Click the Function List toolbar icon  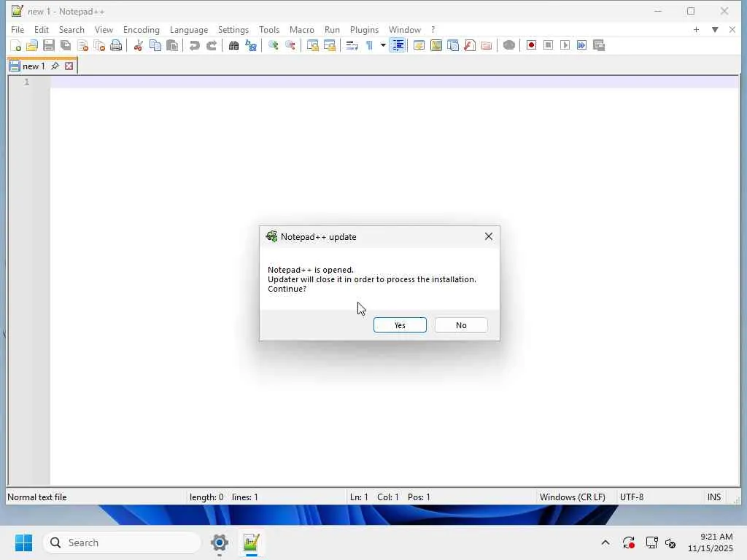coord(470,46)
